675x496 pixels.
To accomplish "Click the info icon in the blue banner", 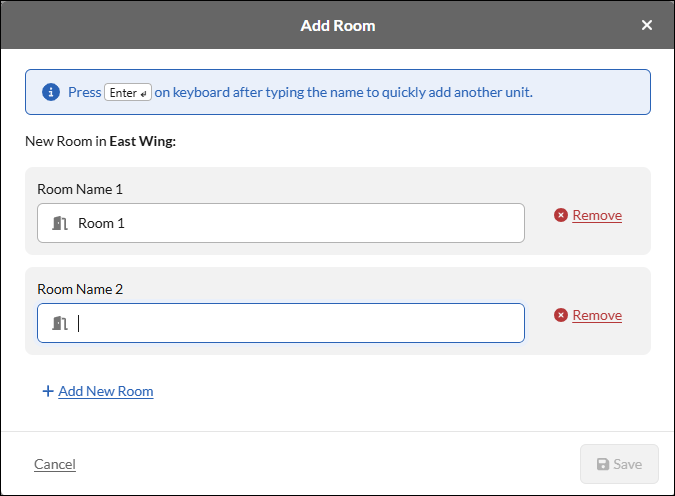I will [x=51, y=92].
